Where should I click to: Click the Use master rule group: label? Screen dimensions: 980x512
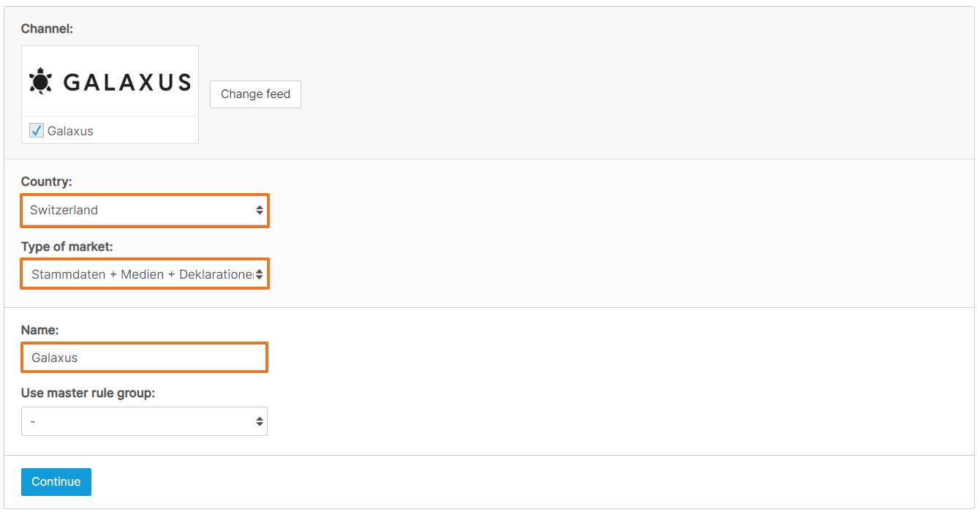click(x=88, y=394)
